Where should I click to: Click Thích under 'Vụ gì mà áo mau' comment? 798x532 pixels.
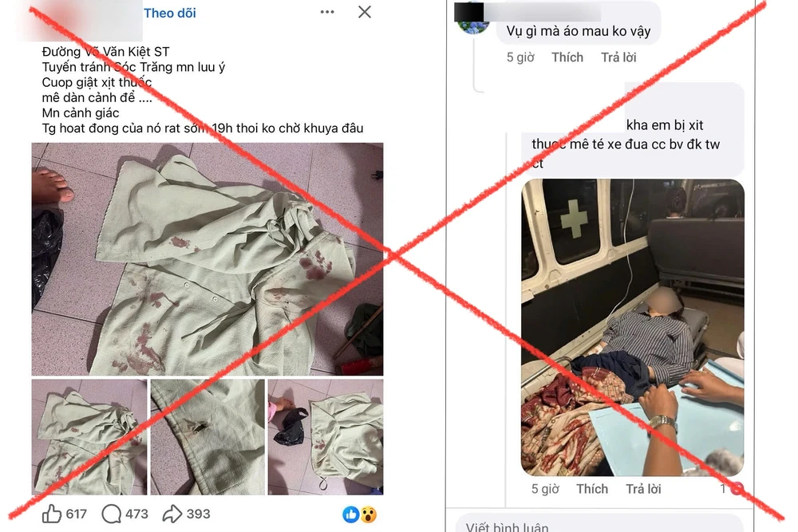point(567,57)
